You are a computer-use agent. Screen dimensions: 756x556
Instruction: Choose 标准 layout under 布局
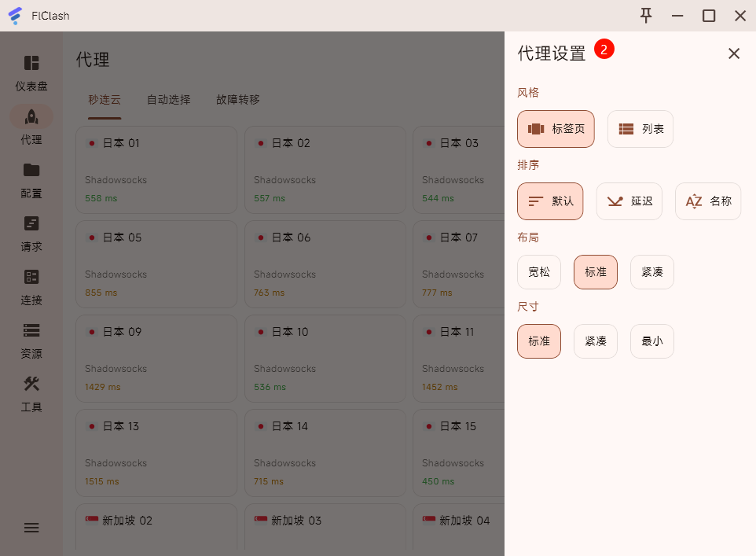[x=596, y=272]
